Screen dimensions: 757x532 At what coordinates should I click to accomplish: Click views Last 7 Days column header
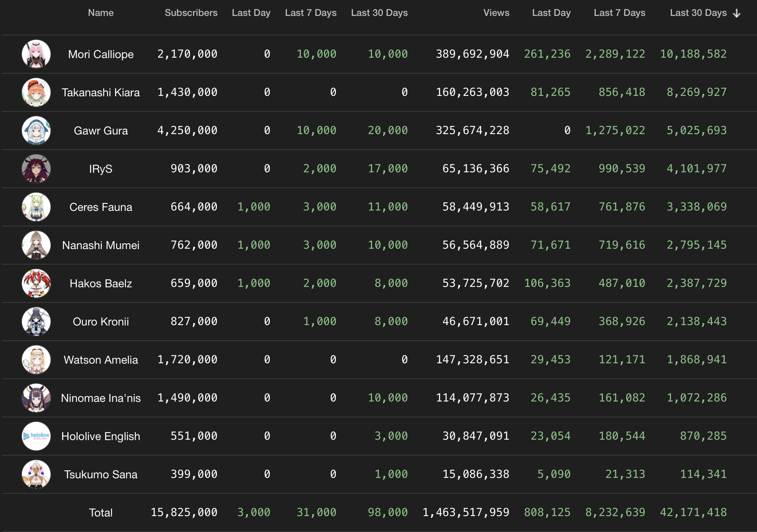point(619,13)
